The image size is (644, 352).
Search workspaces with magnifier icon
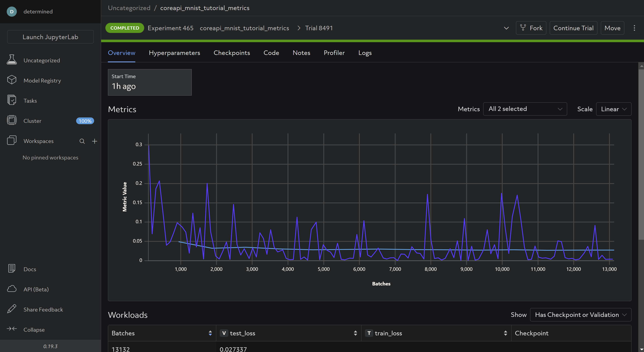(82, 141)
